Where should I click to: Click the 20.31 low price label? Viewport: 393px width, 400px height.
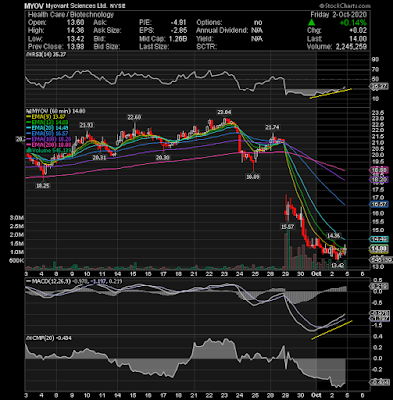(x=99, y=158)
